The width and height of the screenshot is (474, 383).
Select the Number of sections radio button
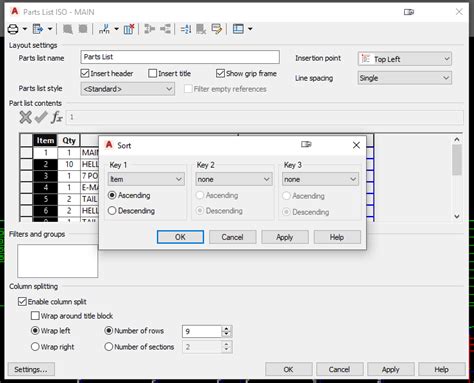(109, 347)
